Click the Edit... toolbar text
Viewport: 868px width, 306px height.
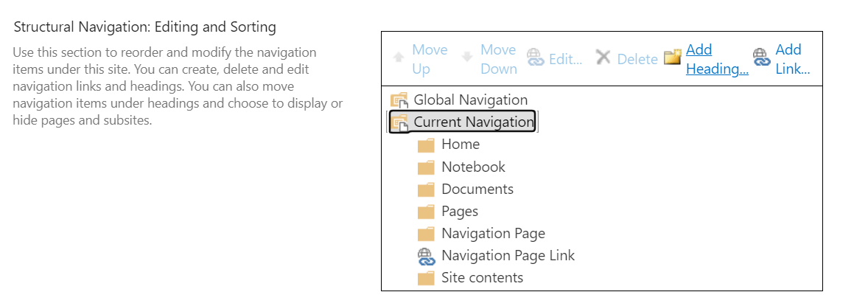(x=566, y=59)
